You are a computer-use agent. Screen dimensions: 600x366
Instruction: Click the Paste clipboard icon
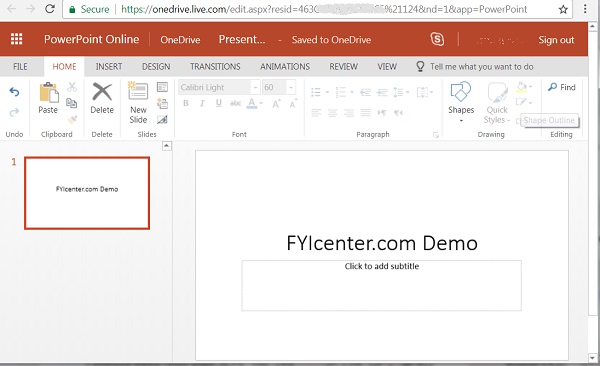tap(49, 92)
